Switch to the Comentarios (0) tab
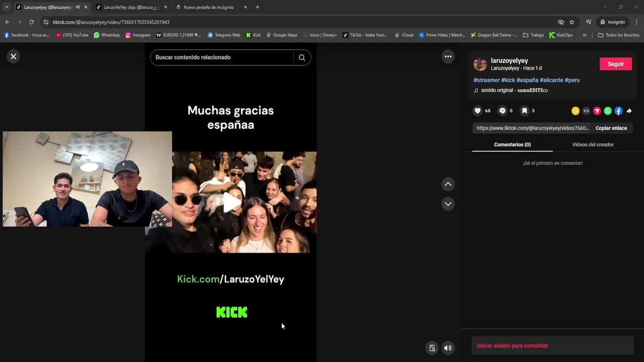Viewport: 644px width, 362px height. click(512, 145)
